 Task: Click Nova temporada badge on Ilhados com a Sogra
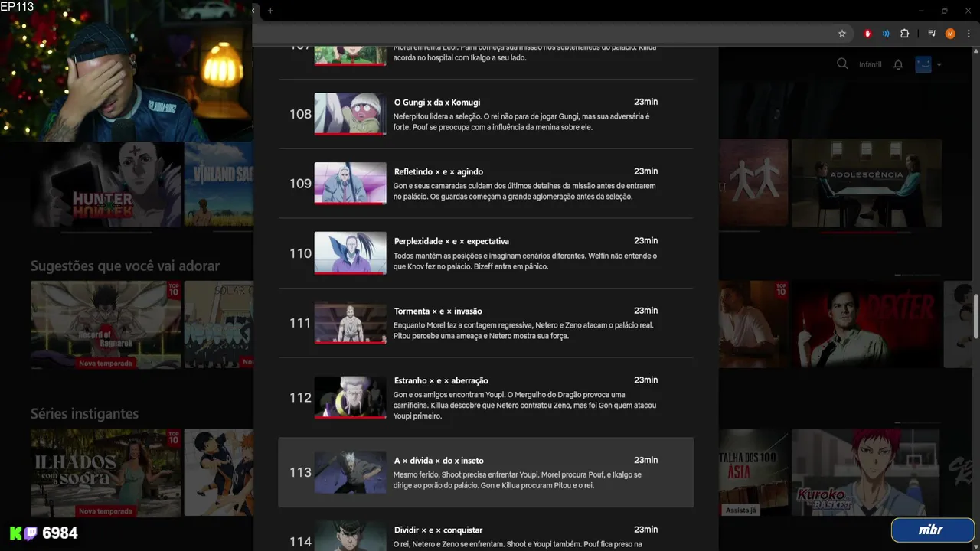click(106, 511)
